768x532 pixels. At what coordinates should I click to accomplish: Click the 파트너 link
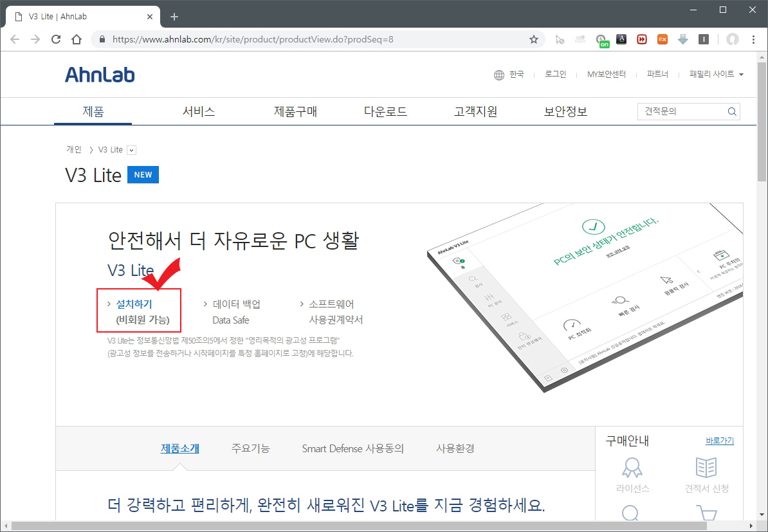(x=657, y=74)
